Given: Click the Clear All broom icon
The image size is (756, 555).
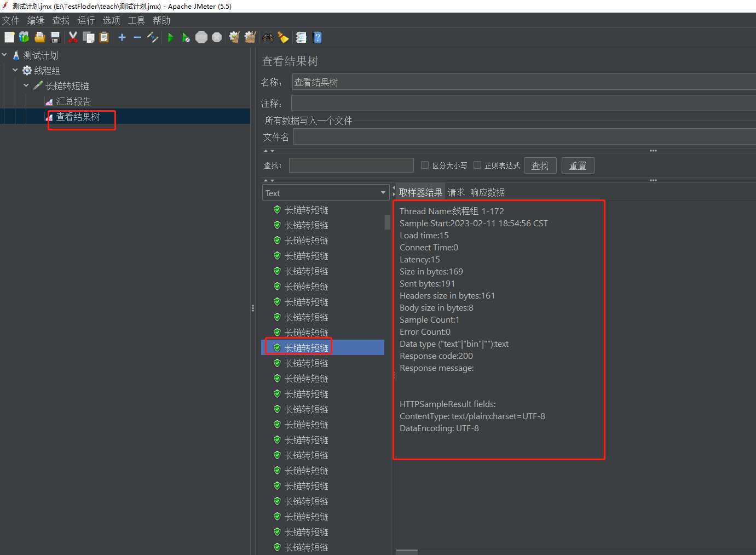Looking at the screenshot, I should [x=250, y=37].
